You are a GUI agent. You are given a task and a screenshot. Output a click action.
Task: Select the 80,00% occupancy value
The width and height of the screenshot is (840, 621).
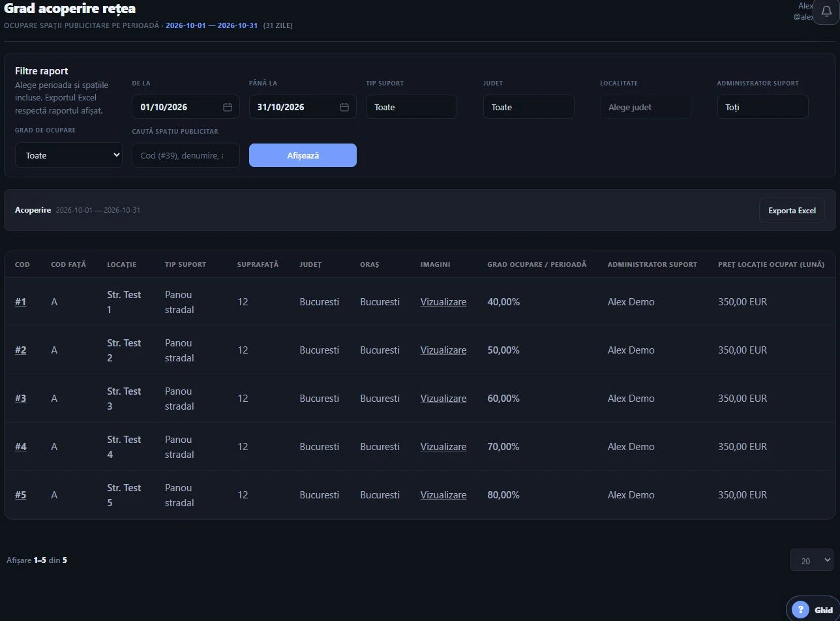[503, 495]
